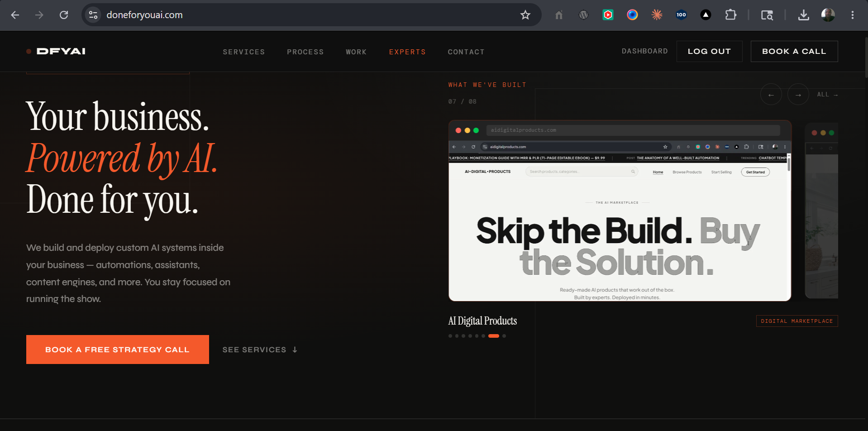Open the blue '100' badge extension
Image resolution: width=868 pixels, height=431 pixels.
point(681,15)
